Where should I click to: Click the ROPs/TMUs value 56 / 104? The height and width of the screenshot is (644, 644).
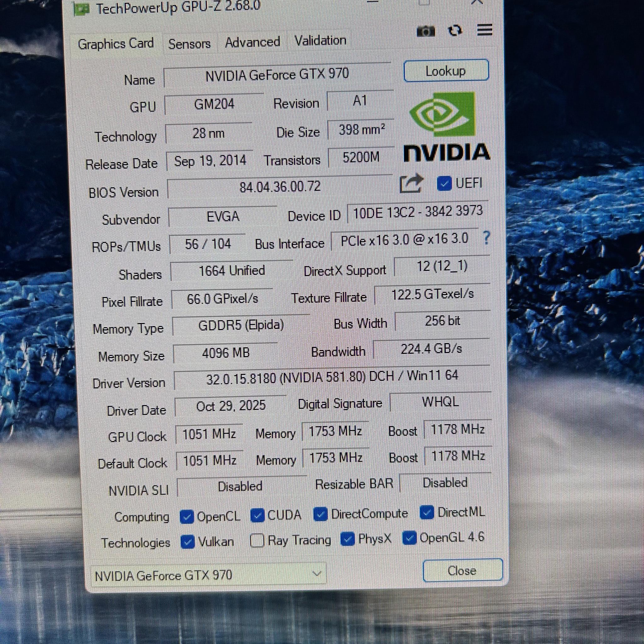(208, 244)
